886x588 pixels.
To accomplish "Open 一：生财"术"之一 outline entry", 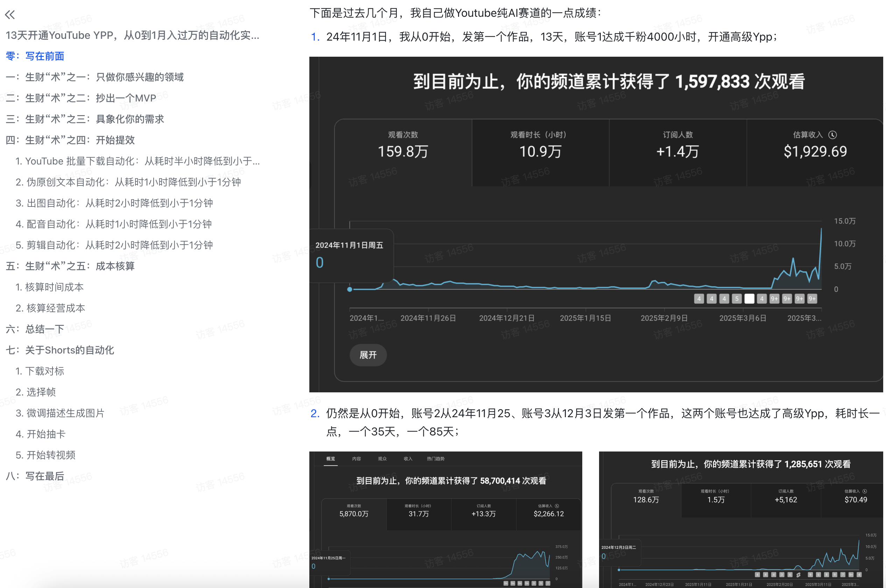I will 94,77.
